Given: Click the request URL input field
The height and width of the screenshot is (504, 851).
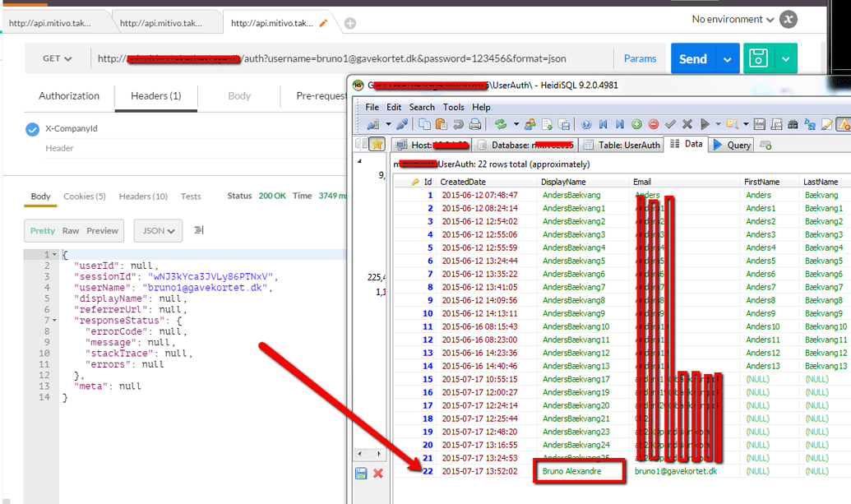Looking at the screenshot, I should tap(329, 58).
